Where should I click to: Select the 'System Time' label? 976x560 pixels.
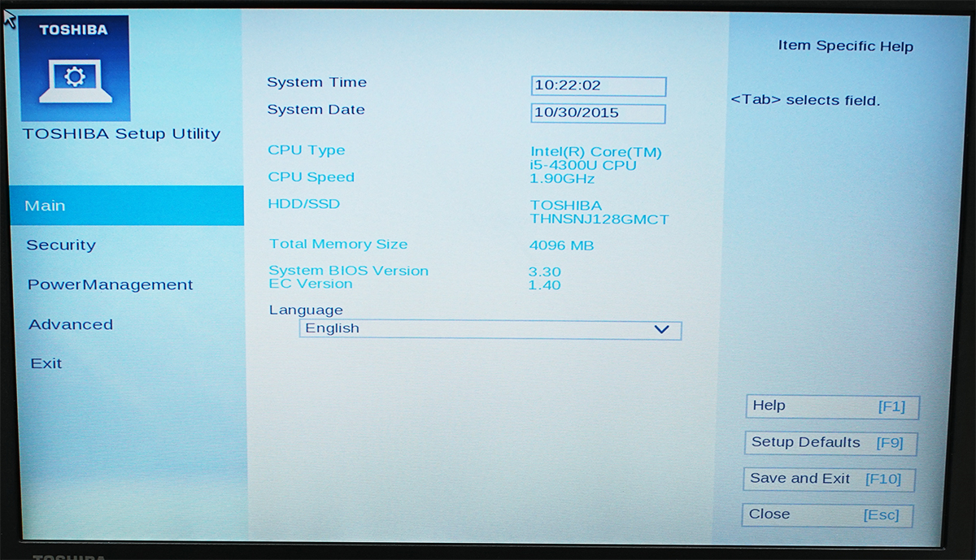click(x=316, y=82)
